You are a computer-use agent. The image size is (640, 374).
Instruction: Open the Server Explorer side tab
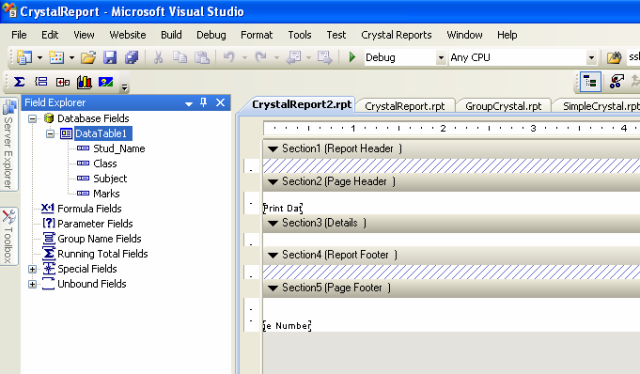click(x=9, y=145)
